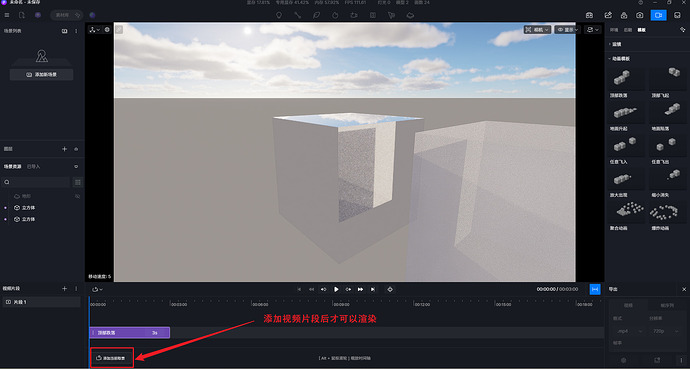Select the 地面升起 animation template
Image resolution: width=690 pixels, height=369 pixels.
pyautogui.click(x=626, y=113)
